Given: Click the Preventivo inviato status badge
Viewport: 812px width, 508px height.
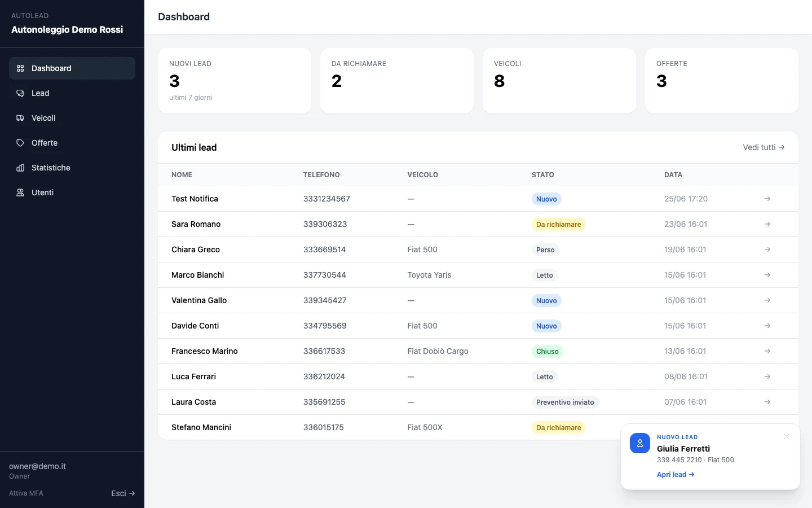Looking at the screenshot, I should (565, 402).
